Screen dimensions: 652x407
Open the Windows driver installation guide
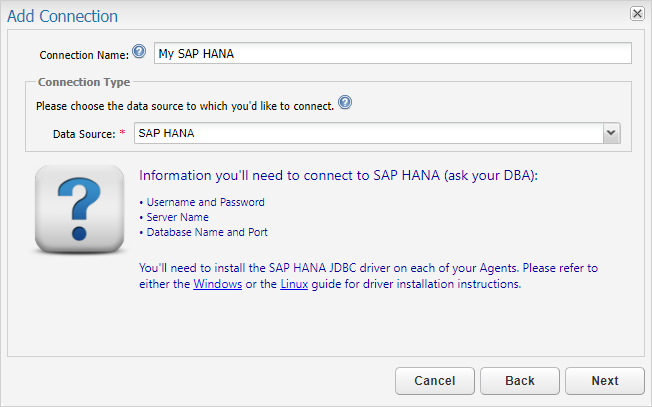tap(217, 284)
